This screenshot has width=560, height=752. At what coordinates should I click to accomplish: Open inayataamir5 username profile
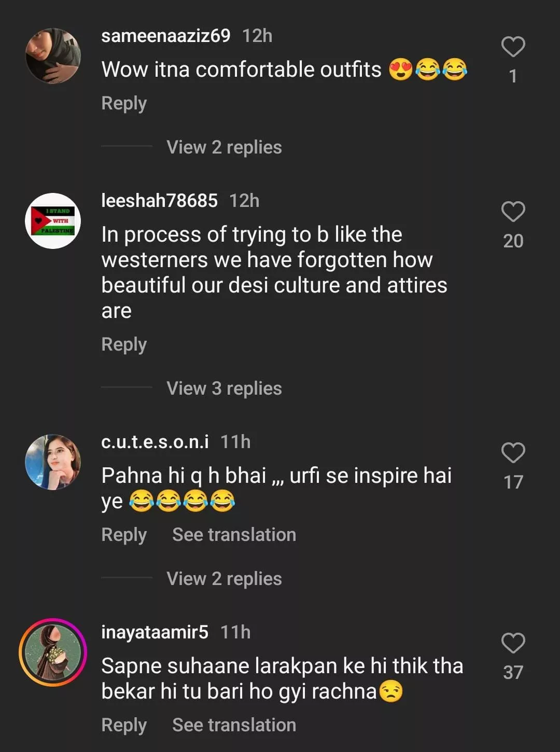click(155, 632)
